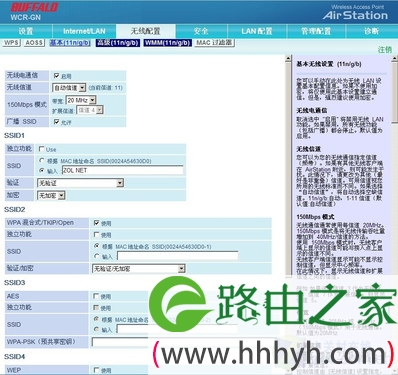Toggle the broadcast SSID allow checkbox
Screen dimensions: 398x375
coord(56,122)
